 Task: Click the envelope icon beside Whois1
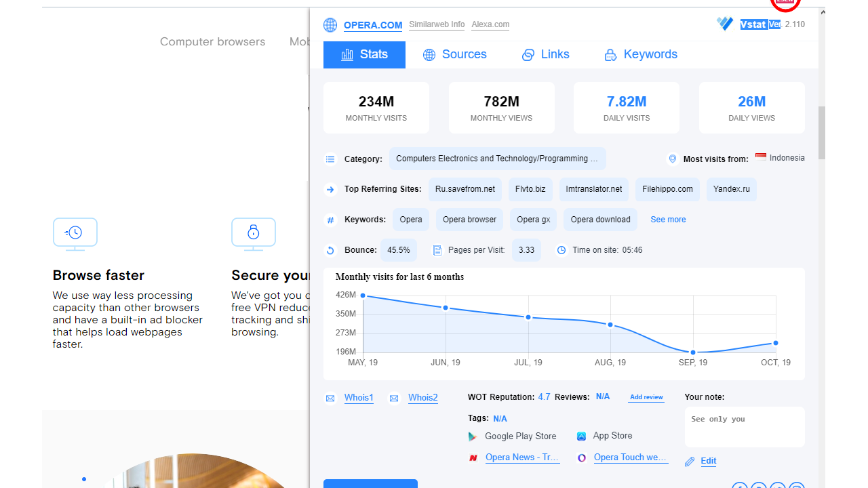coord(330,399)
